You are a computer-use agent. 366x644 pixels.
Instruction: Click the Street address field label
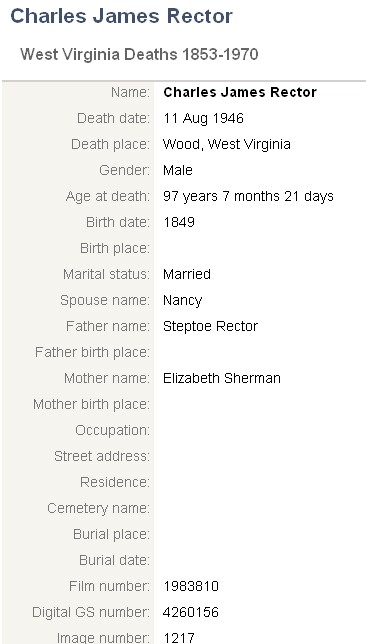point(102,456)
